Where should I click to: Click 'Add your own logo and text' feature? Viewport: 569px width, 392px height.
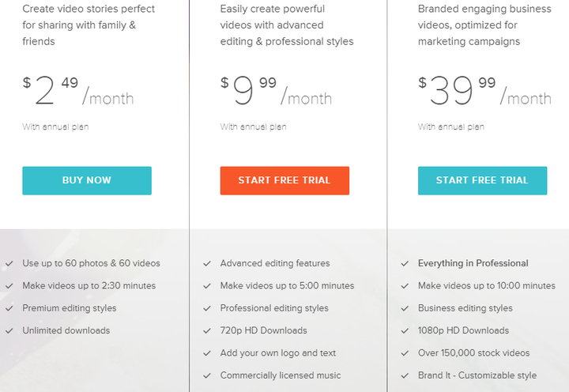click(x=277, y=352)
